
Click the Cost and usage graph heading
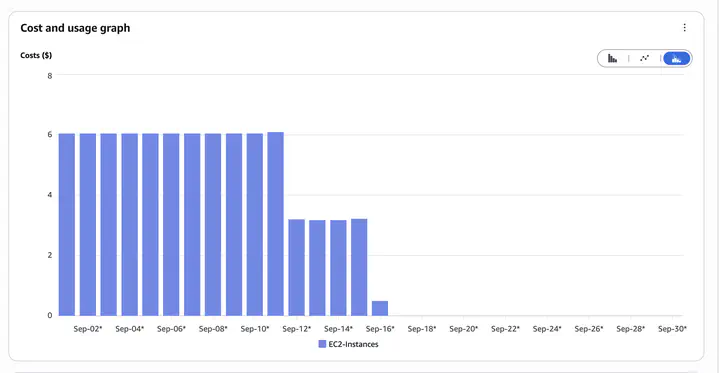75,28
